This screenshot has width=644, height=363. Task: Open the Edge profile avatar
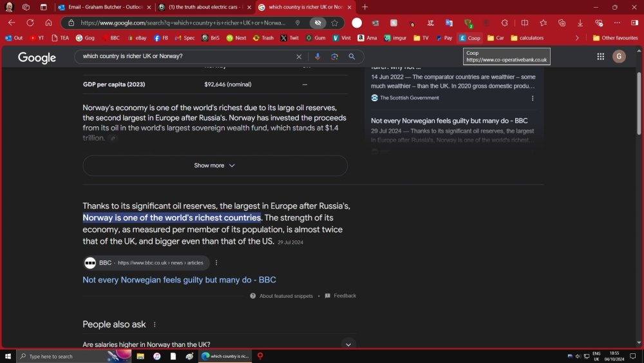click(x=9, y=7)
